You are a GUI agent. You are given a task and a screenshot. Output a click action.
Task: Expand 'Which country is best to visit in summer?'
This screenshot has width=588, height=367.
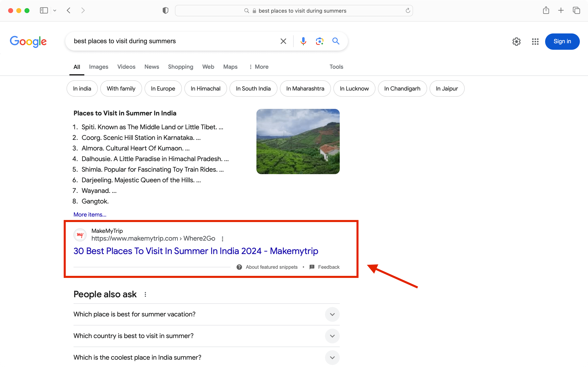click(x=332, y=336)
